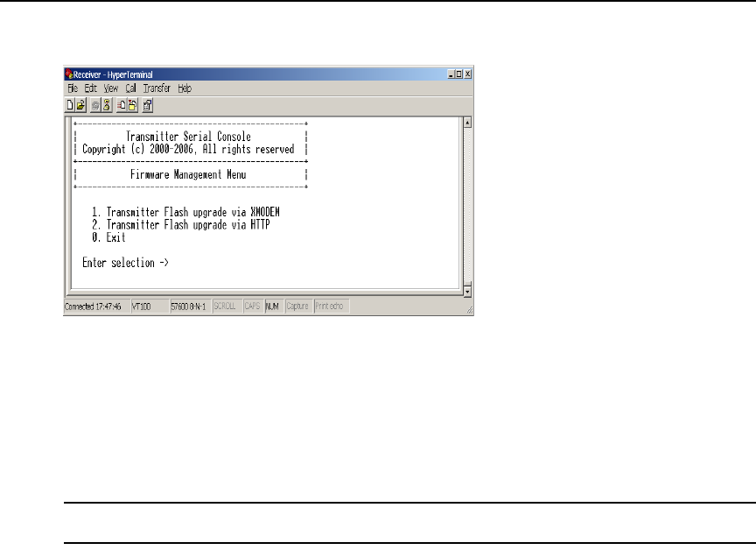Maximize the HyperTerminal window
This screenshot has height=550, width=756.
pyautogui.click(x=458, y=74)
